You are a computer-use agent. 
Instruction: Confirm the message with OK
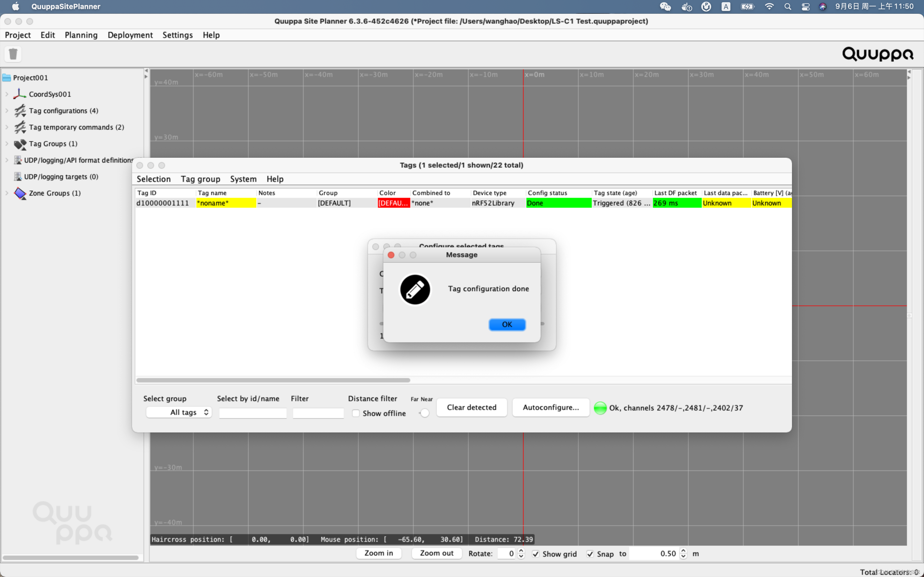pos(507,324)
